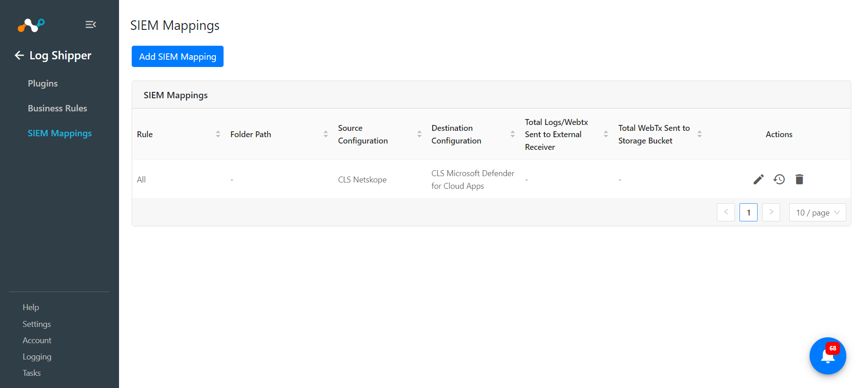This screenshot has height=388, width=868.
Task: Click the Log Shipper heading
Action: coord(60,55)
